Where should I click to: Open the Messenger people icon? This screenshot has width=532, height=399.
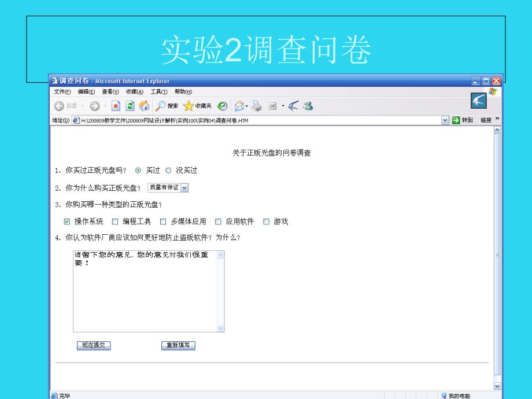pos(308,106)
